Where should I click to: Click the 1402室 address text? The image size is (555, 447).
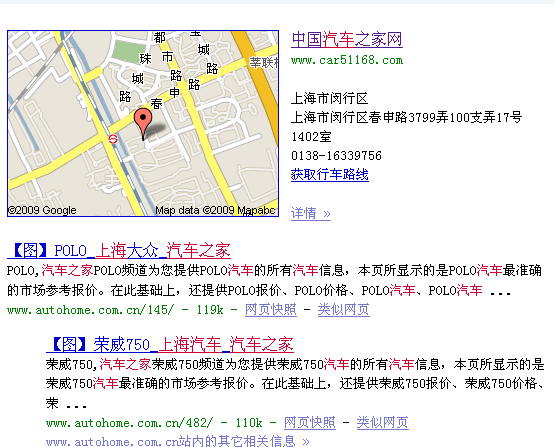311,137
